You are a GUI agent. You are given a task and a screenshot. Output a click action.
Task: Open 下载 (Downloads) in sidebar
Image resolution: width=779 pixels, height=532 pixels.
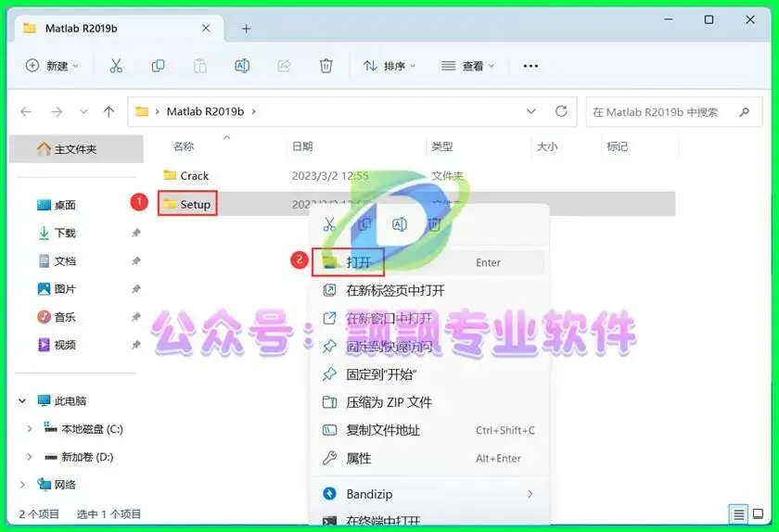pyautogui.click(x=57, y=233)
